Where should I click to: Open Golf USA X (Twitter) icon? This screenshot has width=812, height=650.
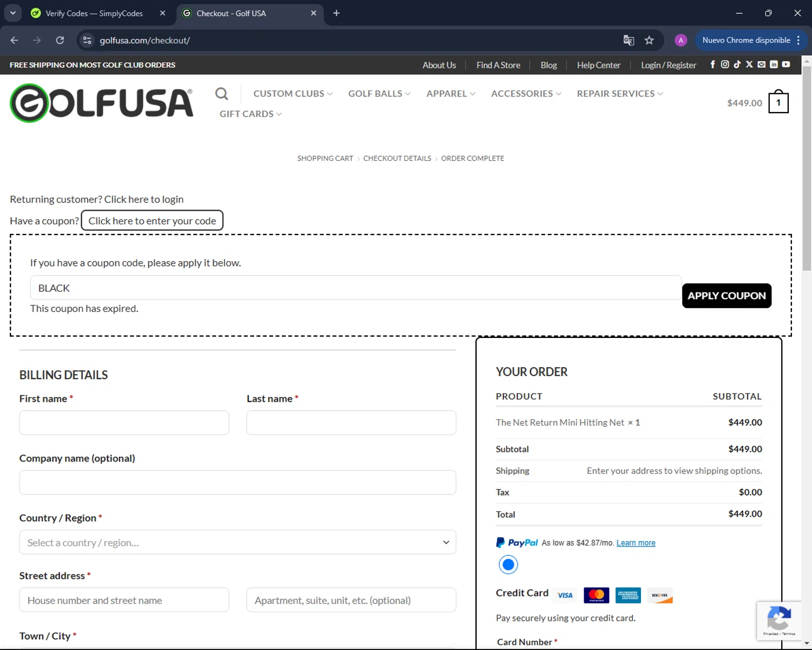pos(749,64)
